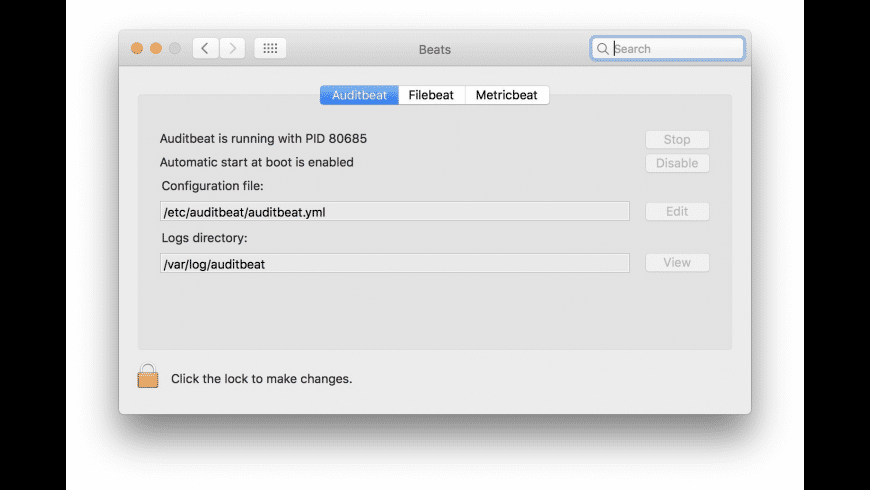Go forward with the right chevron
Viewport: 870px width, 490px height.
click(232, 48)
